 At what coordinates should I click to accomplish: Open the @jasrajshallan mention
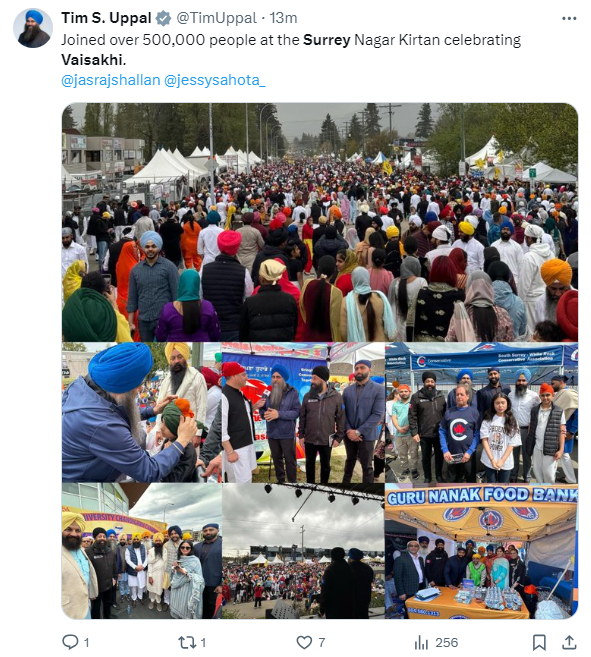[111, 80]
